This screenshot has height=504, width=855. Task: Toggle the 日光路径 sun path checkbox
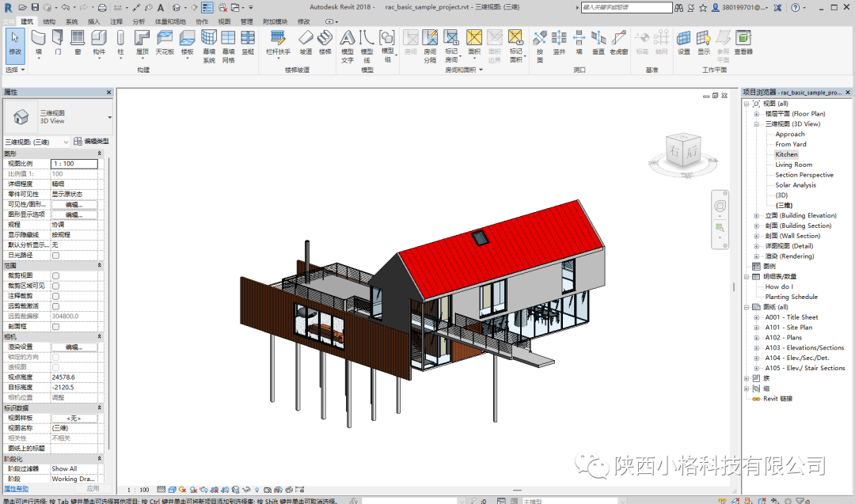point(55,256)
